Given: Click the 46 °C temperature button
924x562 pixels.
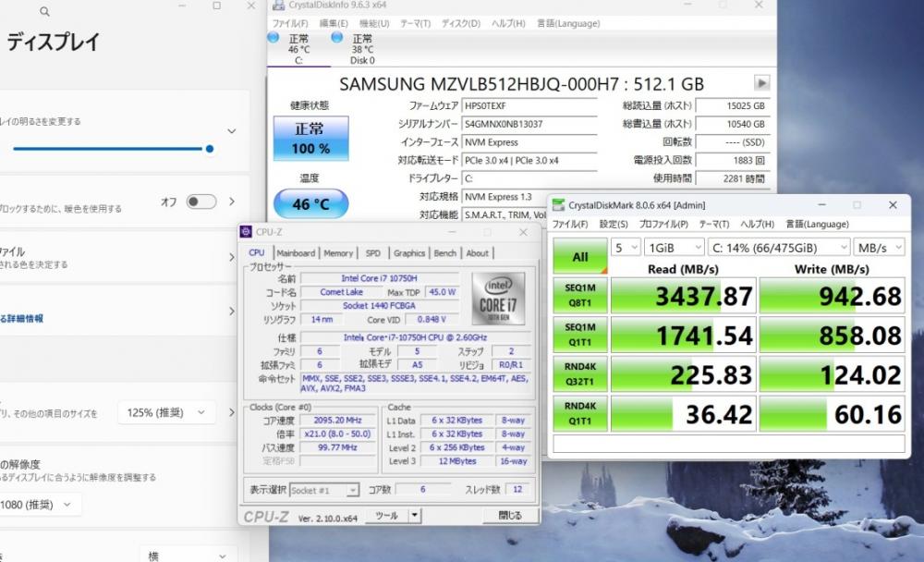Looking at the screenshot, I should coord(310,204).
